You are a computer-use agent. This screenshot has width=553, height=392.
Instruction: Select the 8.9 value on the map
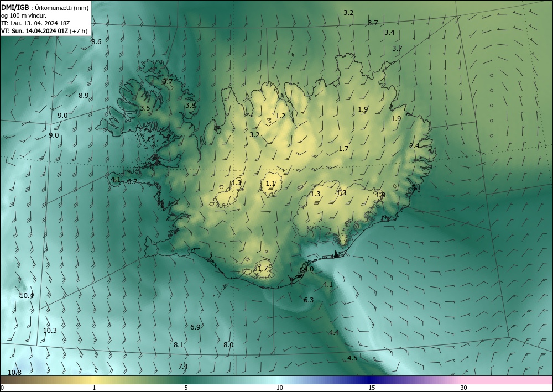84,95
